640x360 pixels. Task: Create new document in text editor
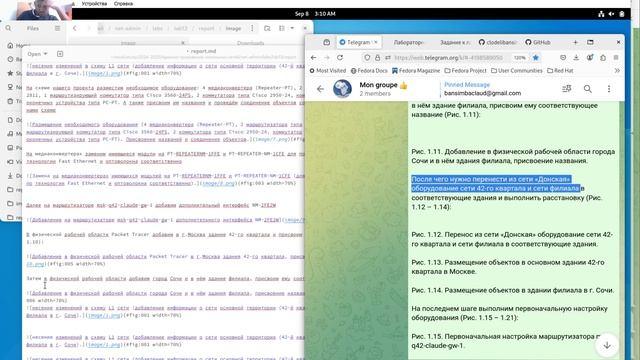60,54
